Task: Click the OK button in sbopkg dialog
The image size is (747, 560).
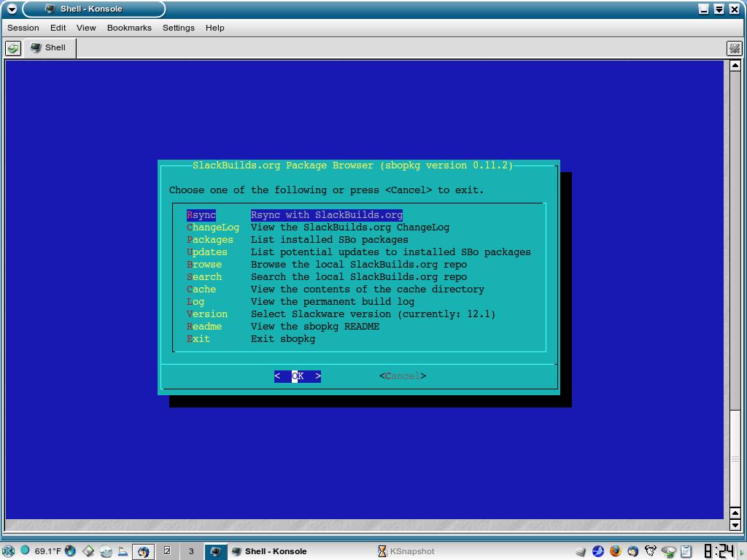Action: click(298, 376)
